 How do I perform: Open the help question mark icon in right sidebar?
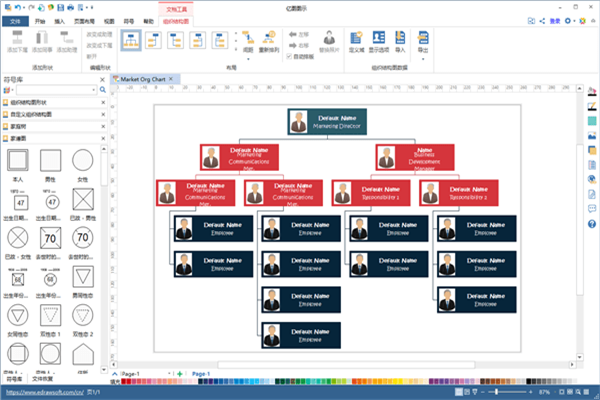coord(592,224)
